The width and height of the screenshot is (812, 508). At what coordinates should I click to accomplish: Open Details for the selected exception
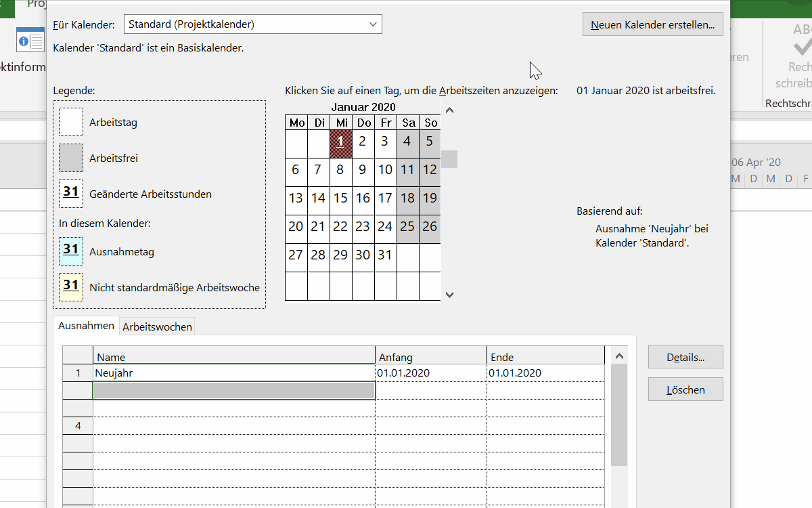(685, 357)
